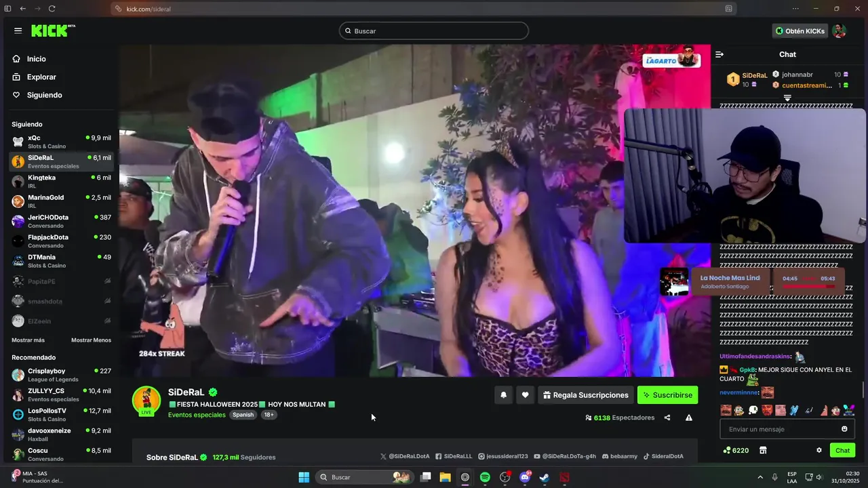Share the stream with the share icon
The height and width of the screenshot is (488, 868).
tap(667, 418)
